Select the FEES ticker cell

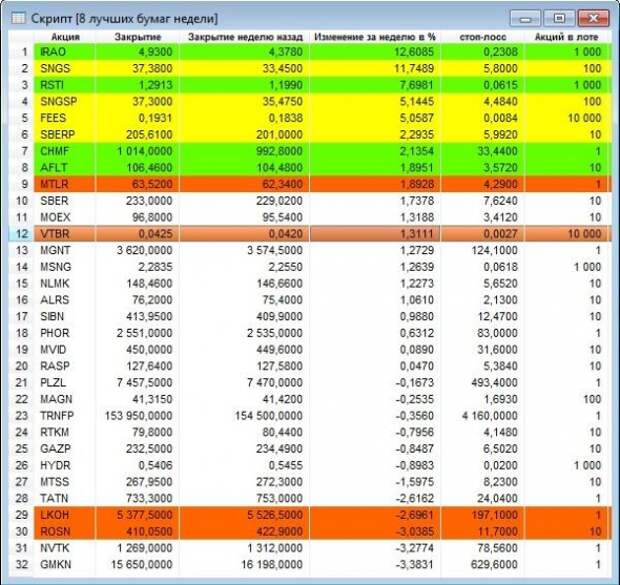coord(65,118)
